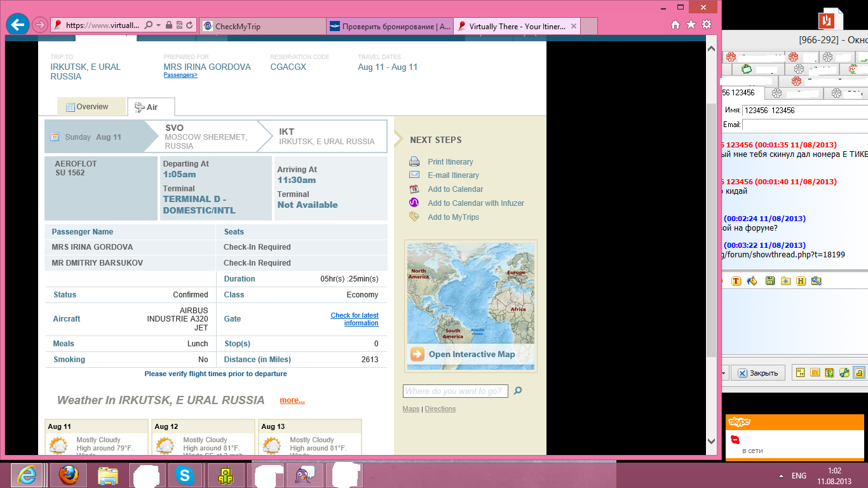The width and height of the screenshot is (868, 488).
Task: Click the E-mail Itinerary link
Action: pos(453,175)
